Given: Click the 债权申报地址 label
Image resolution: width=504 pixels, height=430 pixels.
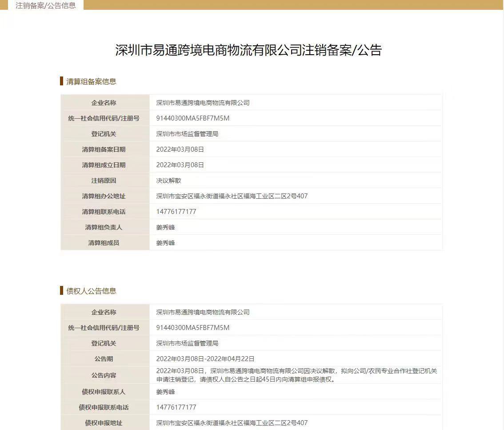Looking at the screenshot, I should click(104, 423).
